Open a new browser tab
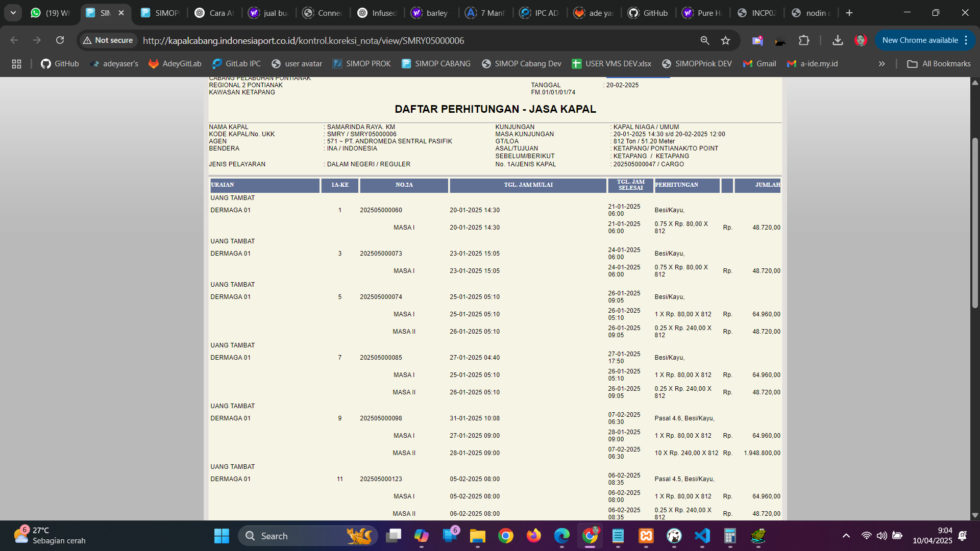The image size is (980, 551). coord(849,13)
